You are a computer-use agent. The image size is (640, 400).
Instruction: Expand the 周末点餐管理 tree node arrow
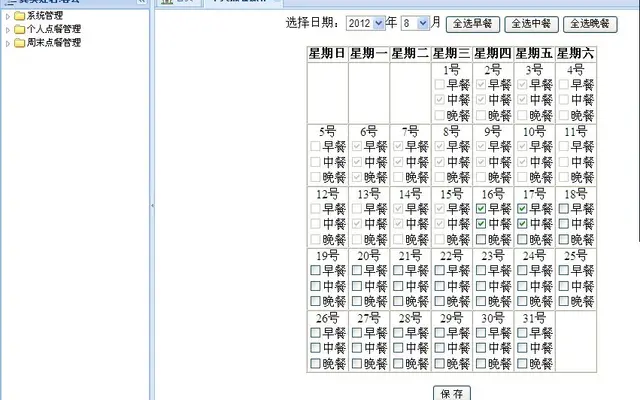click(7, 44)
